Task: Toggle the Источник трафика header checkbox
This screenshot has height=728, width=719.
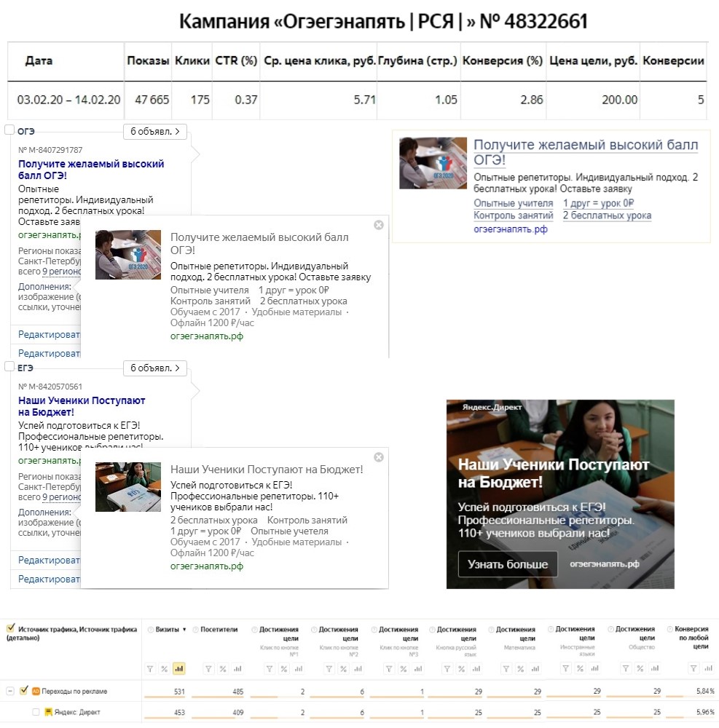Action: tap(11, 629)
